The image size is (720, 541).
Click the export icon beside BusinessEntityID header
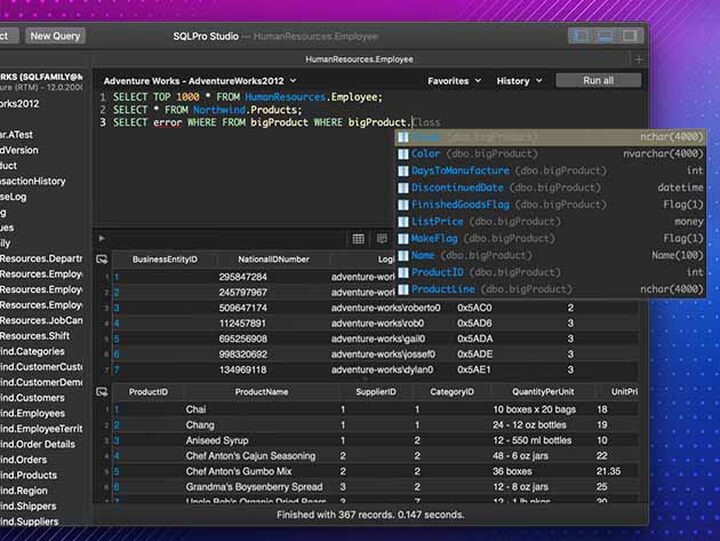pyautogui.click(x=102, y=259)
